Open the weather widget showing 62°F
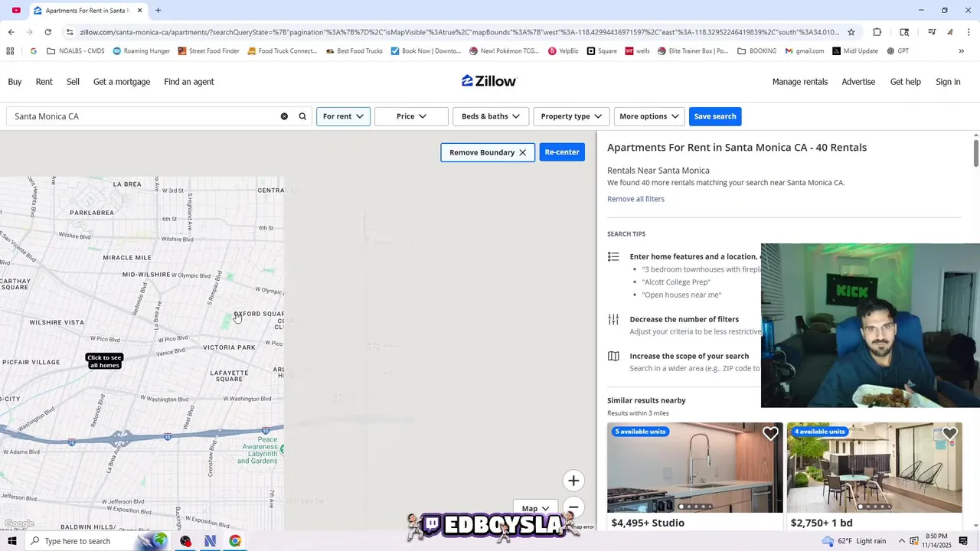The height and width of the screenshot is (551, 980). click(853, 541)
